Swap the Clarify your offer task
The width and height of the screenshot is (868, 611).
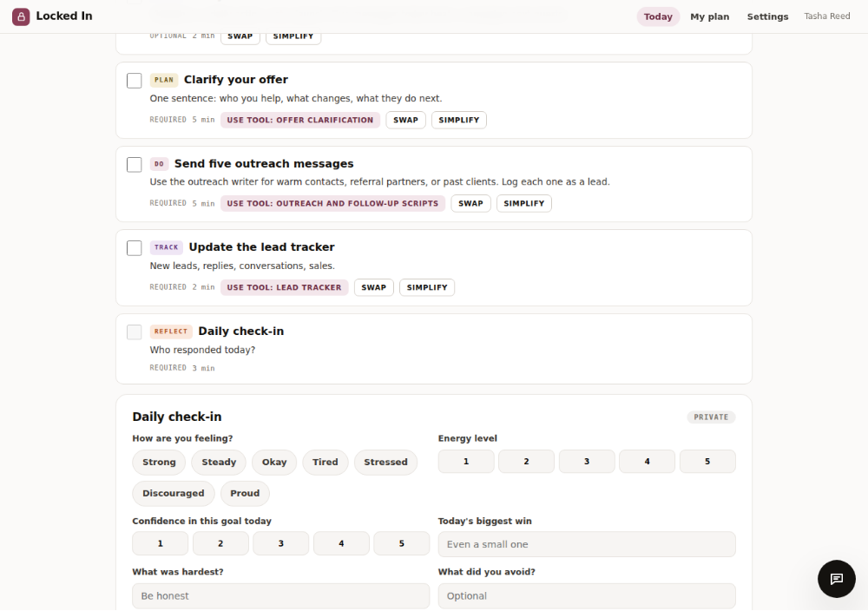405,120
